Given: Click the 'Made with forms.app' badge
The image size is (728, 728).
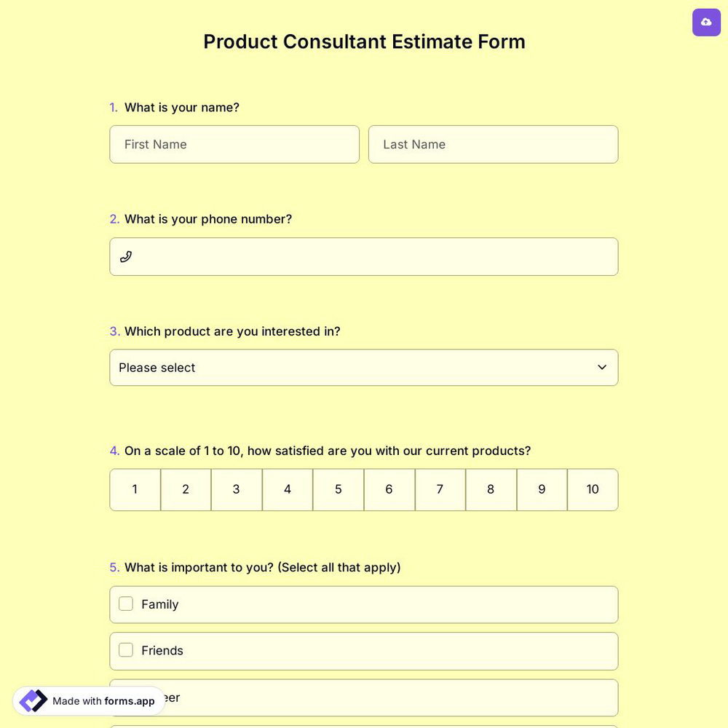Looking at the screenshot, I should tap(87, 701).
